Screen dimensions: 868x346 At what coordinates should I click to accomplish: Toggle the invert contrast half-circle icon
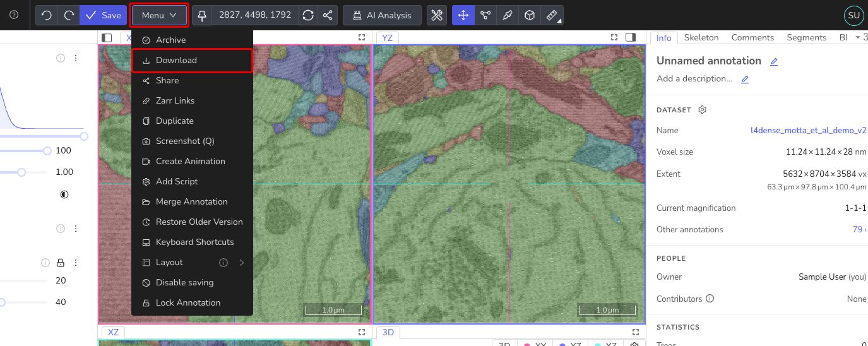(64, 194)
